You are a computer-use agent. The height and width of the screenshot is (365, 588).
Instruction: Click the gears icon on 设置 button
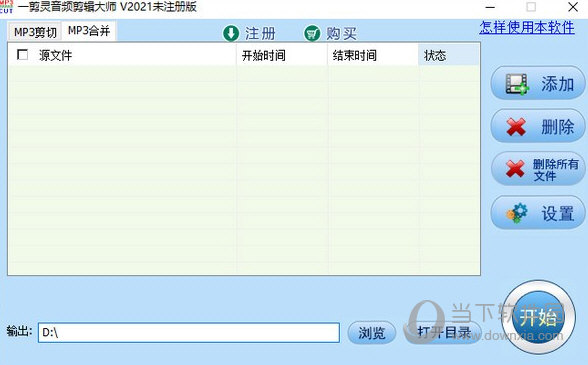(x=517, y=213)
